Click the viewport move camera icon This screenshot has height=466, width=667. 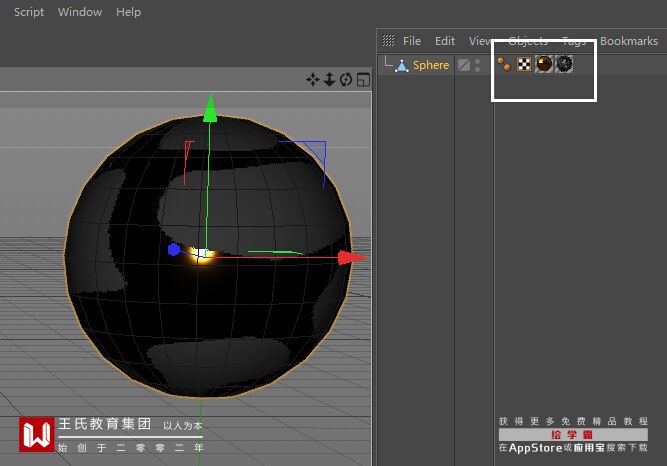313,80
